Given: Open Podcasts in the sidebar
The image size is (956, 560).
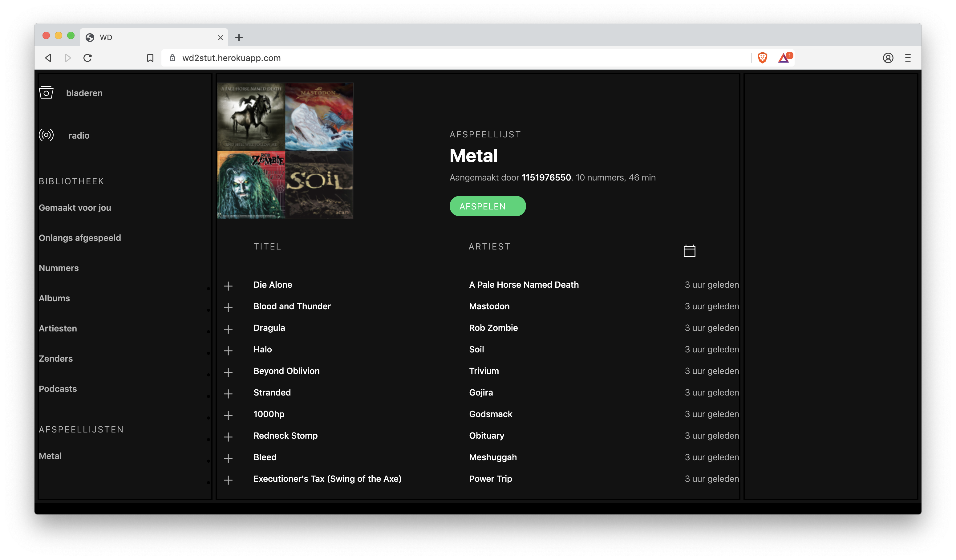Looking at the screenshot, I should [58, 389].
